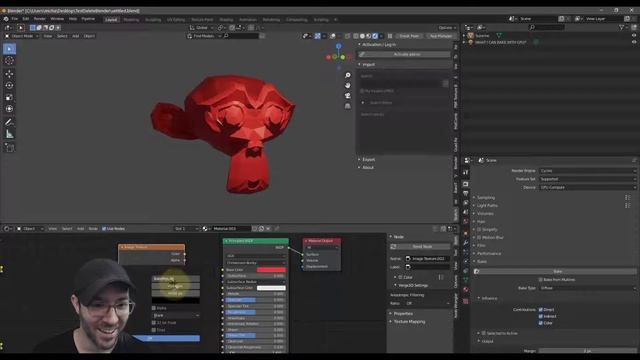The height and width of the screenshot is (360, 640).
Task: Open the File menu
Action: (x=15, y=19)
